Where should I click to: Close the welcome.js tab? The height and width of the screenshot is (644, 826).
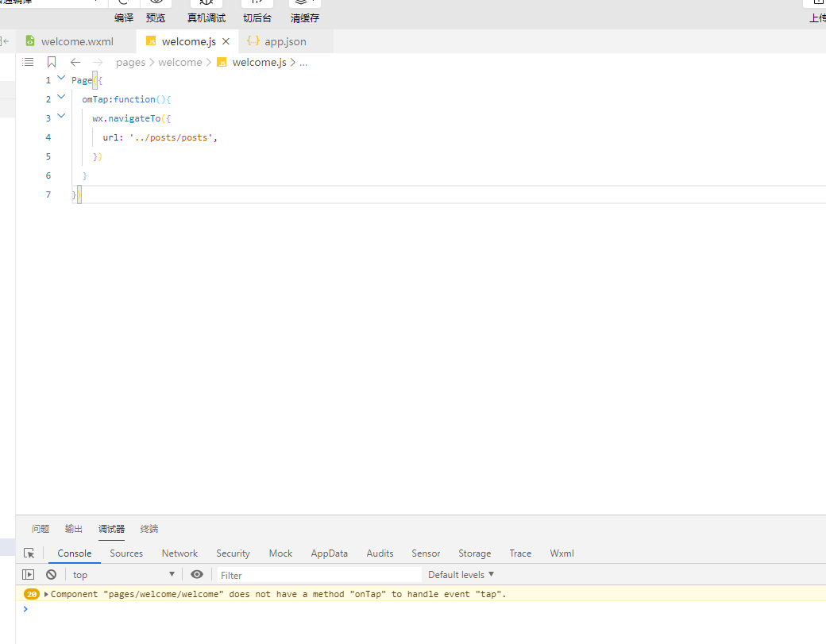tap(226, 41)
